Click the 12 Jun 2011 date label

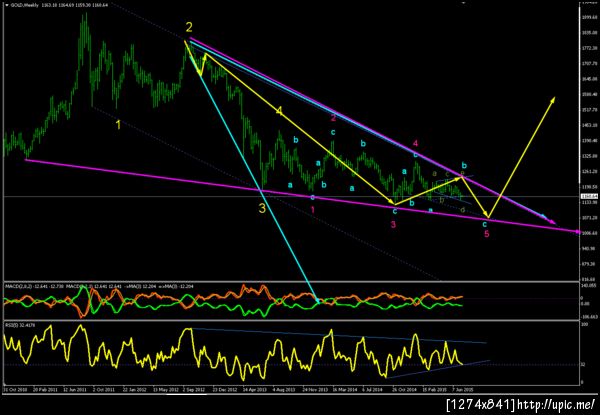click(x=74, y=389)
